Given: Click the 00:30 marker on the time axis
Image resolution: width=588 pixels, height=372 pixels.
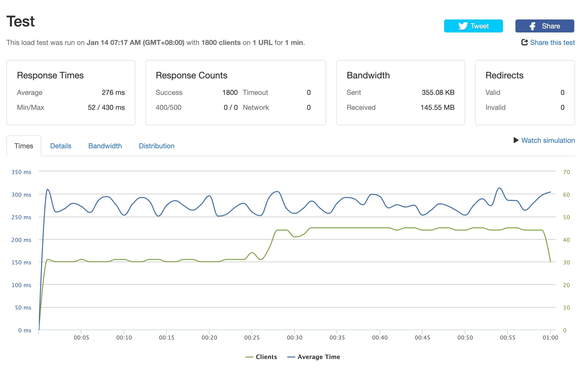Looking at the screenshot, I should click(294, 338).
